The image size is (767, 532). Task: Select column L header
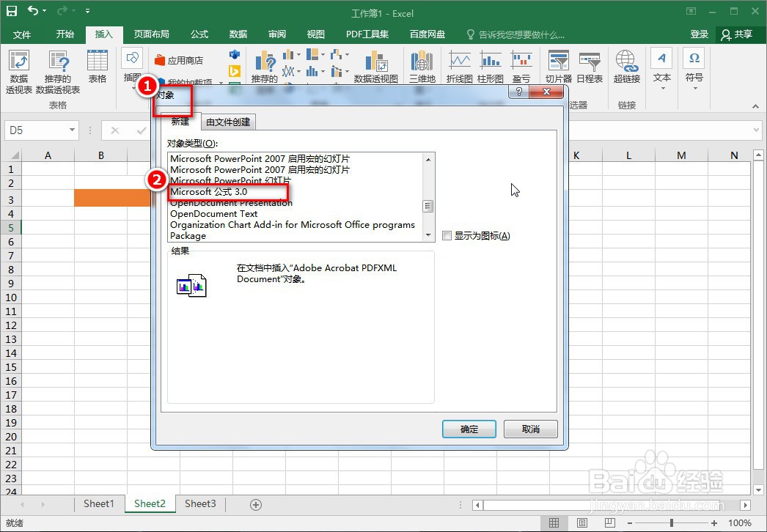click(x=628, y=155)
